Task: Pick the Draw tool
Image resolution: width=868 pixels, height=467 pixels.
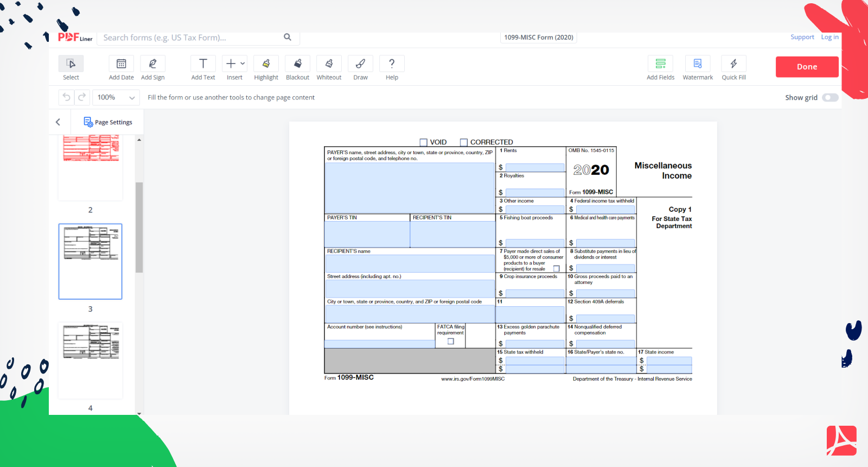Action: (x=360, y=64)
